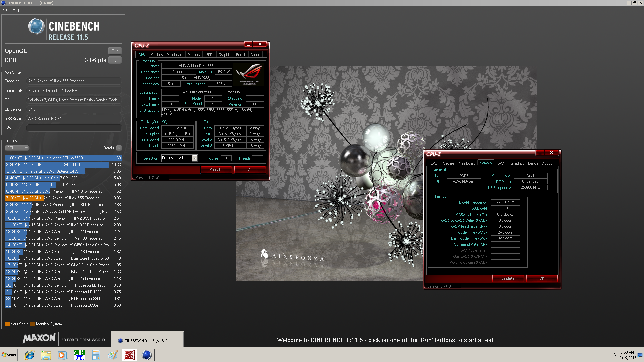The image size is (644, 362).
Task: Open Windows Explorer folder icon on taskbar
Action: coord(46,355)
